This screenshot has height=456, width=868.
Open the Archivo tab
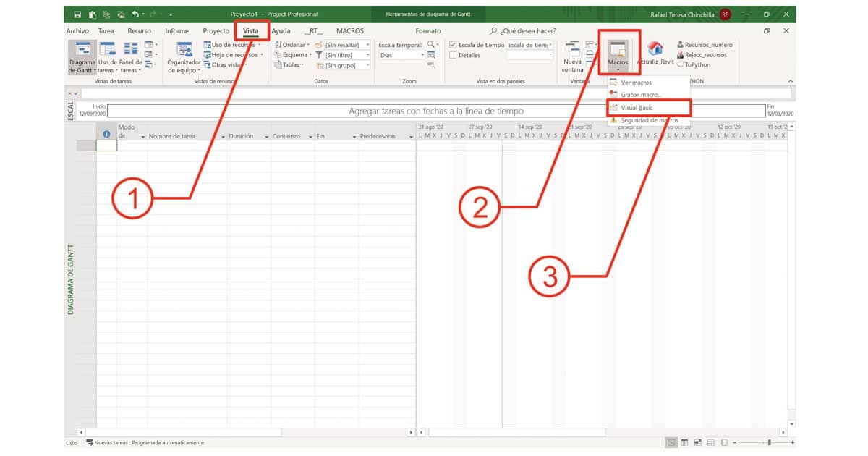(77, 31)
